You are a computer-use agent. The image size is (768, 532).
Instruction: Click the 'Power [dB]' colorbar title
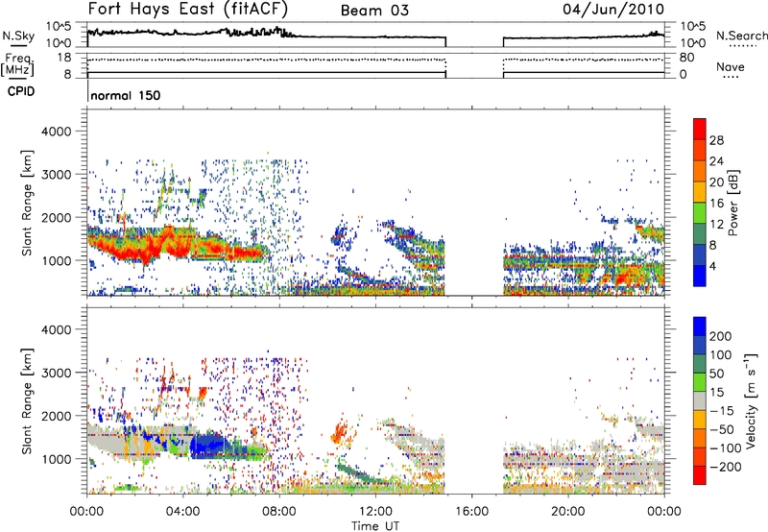point(733,203)
